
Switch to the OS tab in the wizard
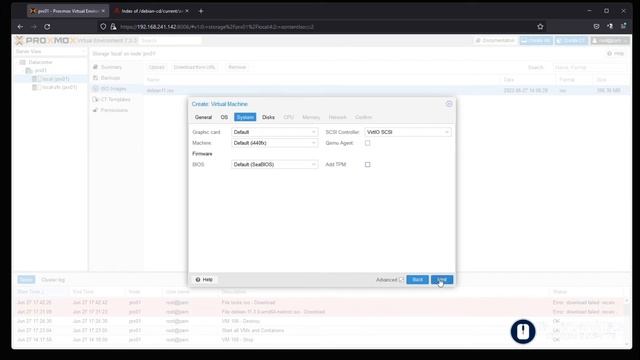click(224, 117)
